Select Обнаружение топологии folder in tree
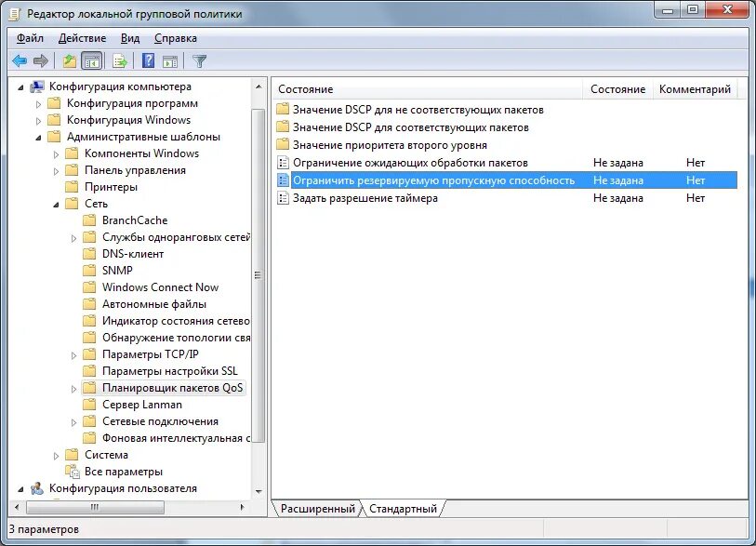 (x=176, y=338)
